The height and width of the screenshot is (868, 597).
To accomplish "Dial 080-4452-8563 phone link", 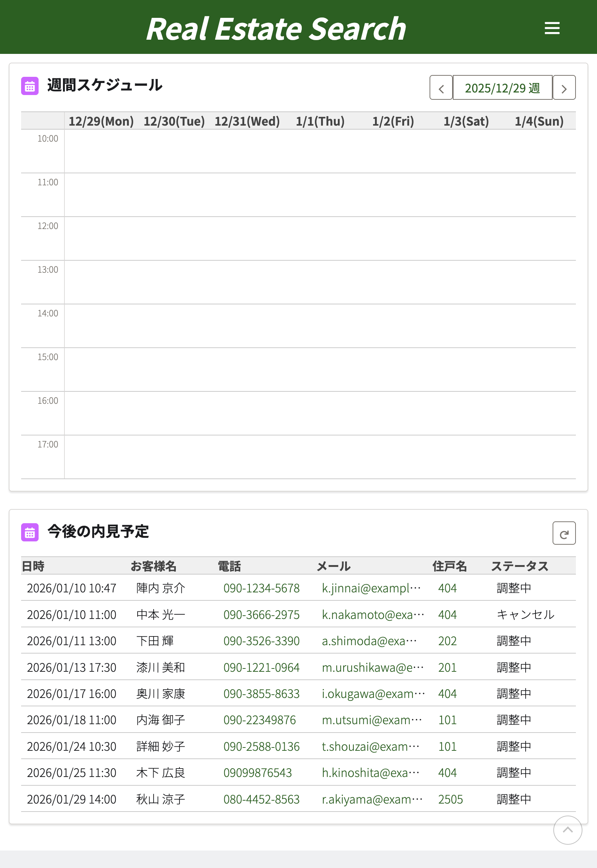I will [261, 799].
